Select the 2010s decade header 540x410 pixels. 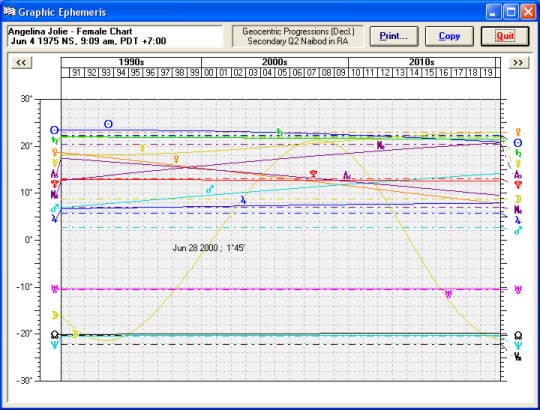[x=422, y=62]
